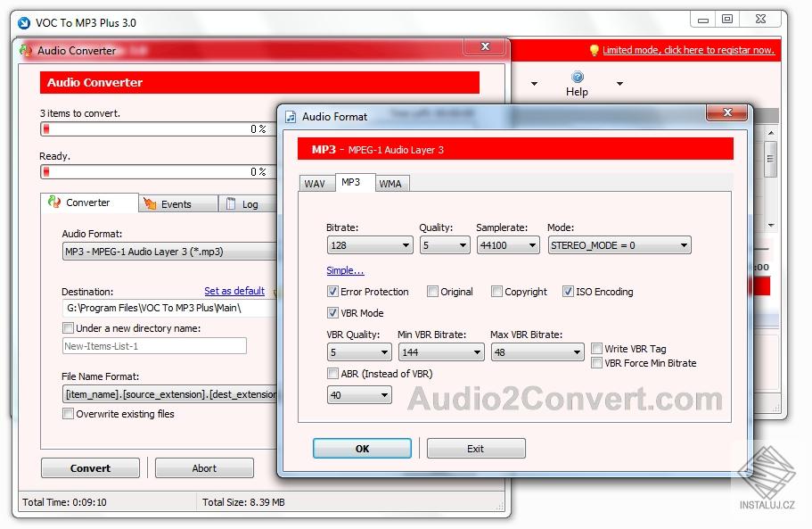This screenshot has width=812, height=529.
Task: Switch to the WMA tab
Action: click(x=390, y=184)
